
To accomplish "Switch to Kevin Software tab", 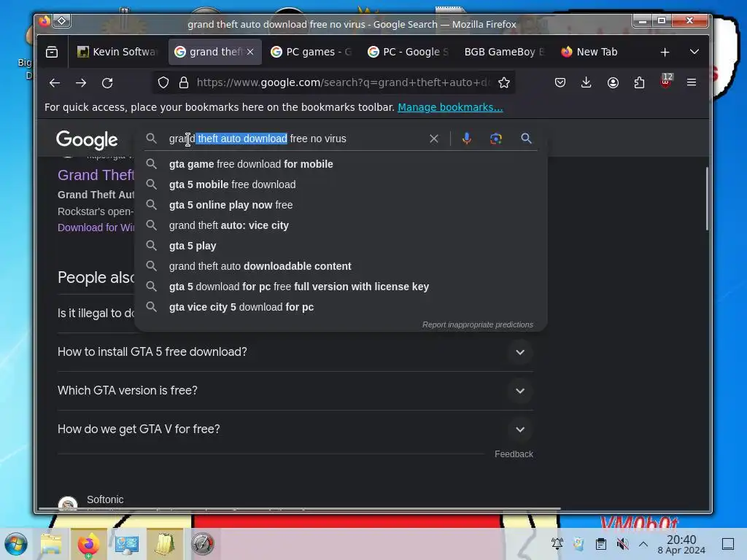I will coord(118,52).
